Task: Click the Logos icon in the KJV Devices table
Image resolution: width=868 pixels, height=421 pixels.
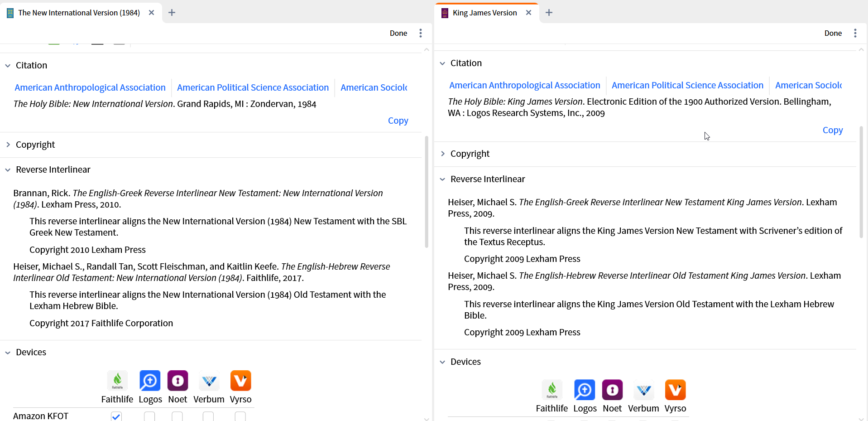Action: (x=585, y=390)
